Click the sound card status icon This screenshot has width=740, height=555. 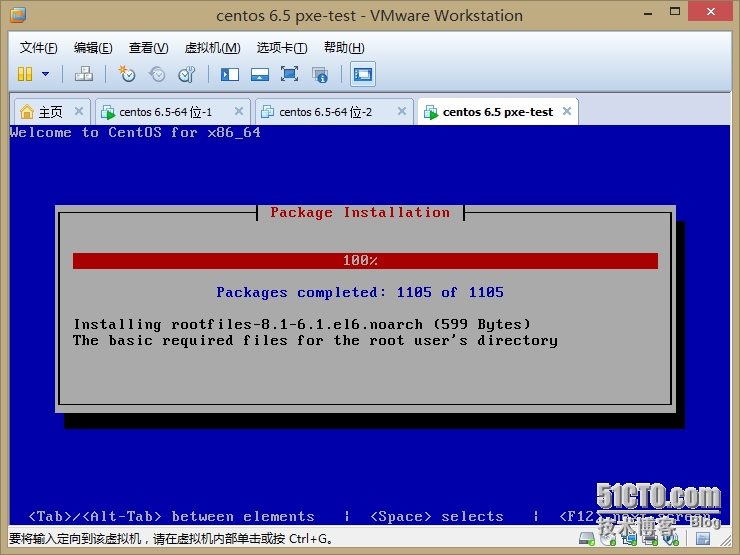(x=671, y=538)
